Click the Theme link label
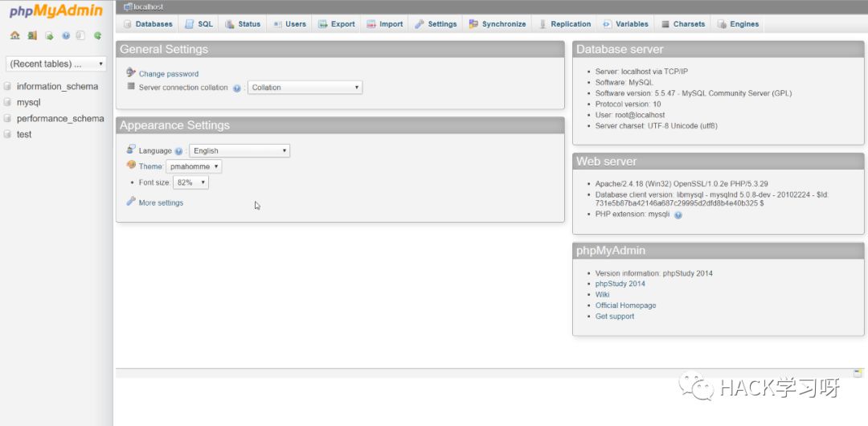 coord(150,166)
